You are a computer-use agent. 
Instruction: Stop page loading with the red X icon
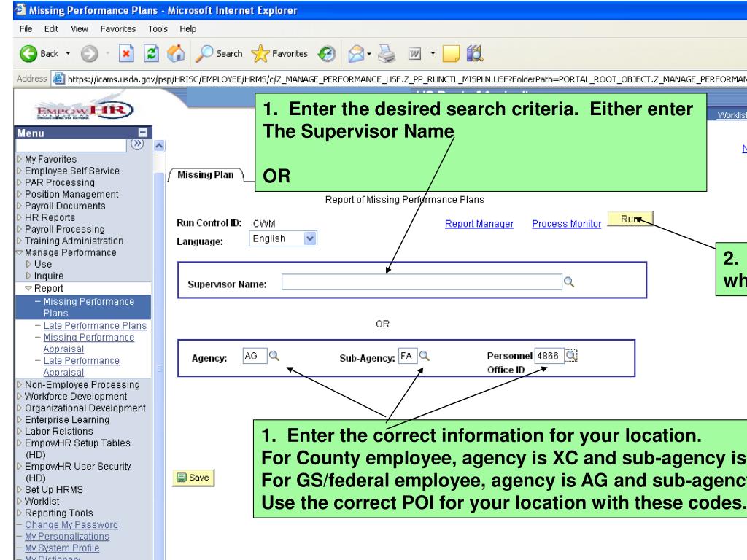pos(125,54)
